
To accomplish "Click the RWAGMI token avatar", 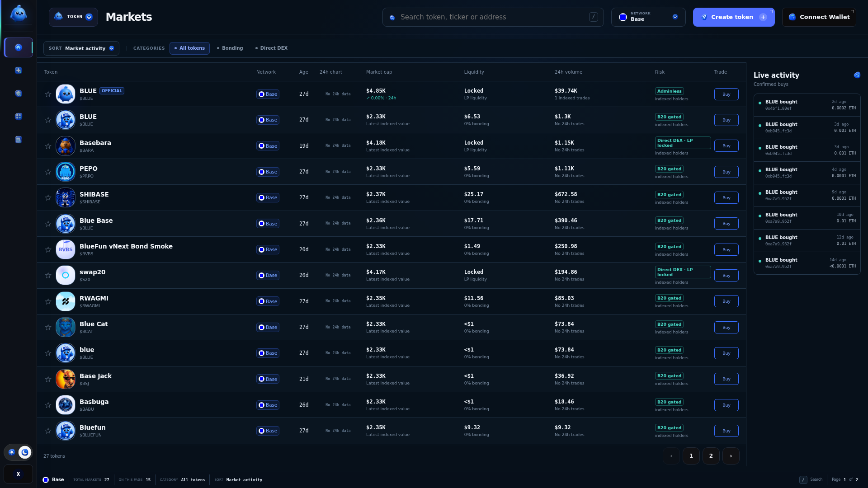I will (66, 301).
